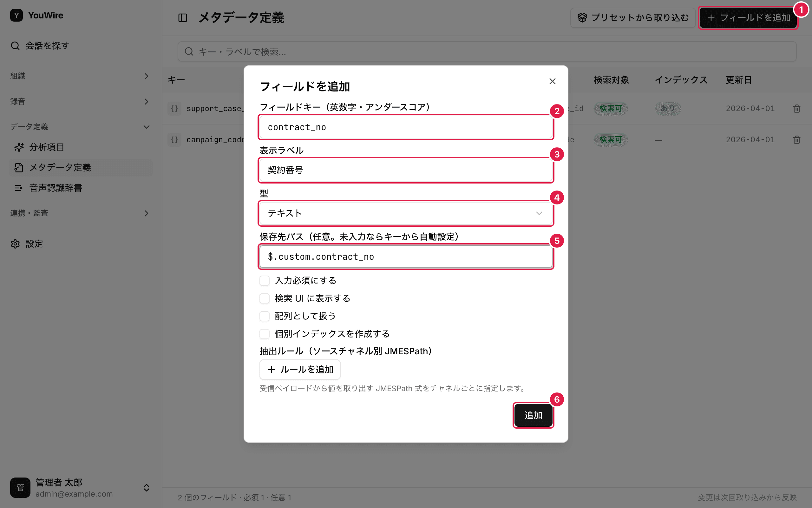Viewport: 812px width, 508px height.
Task: Open 設定 with the gear icon
Action: point(27,244)
